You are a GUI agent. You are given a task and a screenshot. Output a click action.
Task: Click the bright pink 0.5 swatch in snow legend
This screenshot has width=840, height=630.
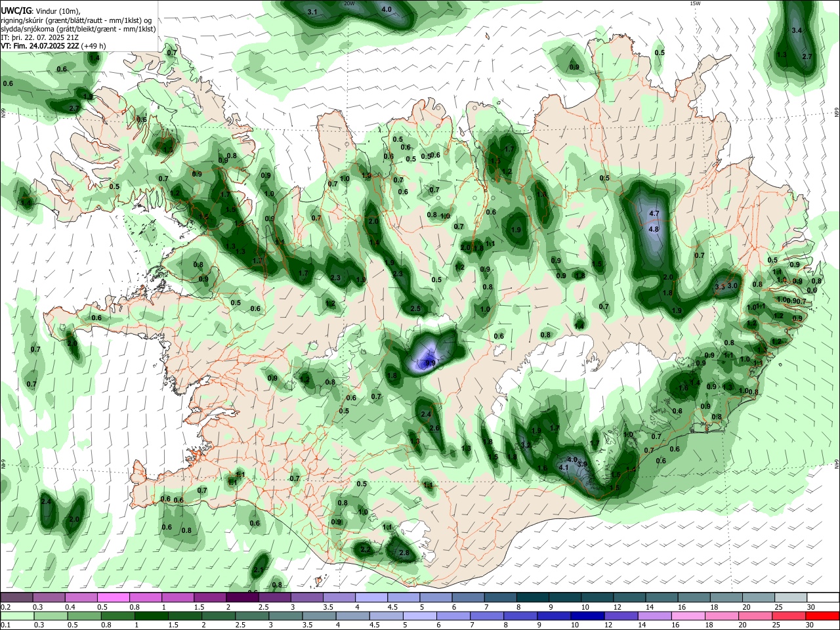tap(113, 598)
